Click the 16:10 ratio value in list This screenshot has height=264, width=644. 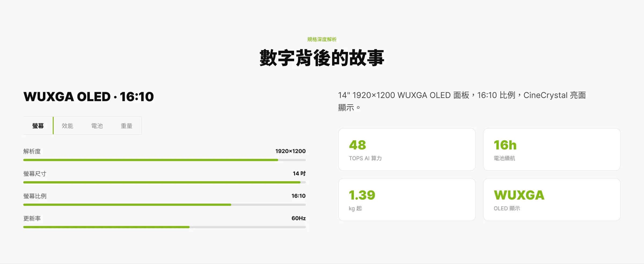tap(299, 196)
